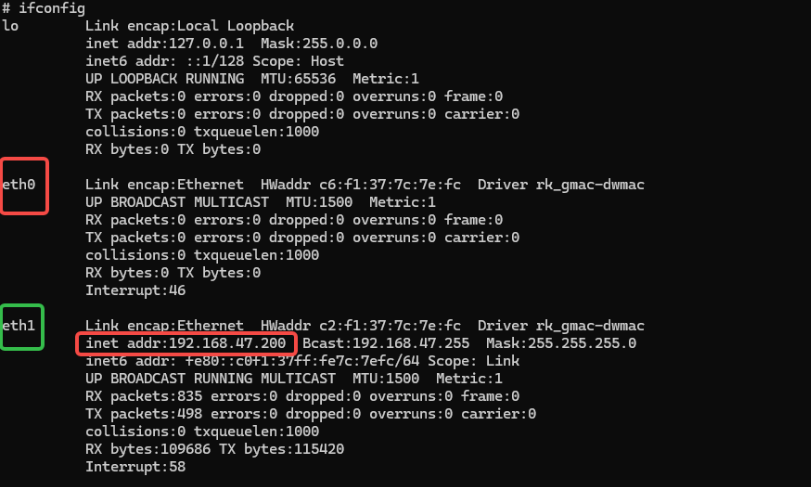
Task: Click the loopback inet addr:127.0.0.1
Action: (164, 43)
